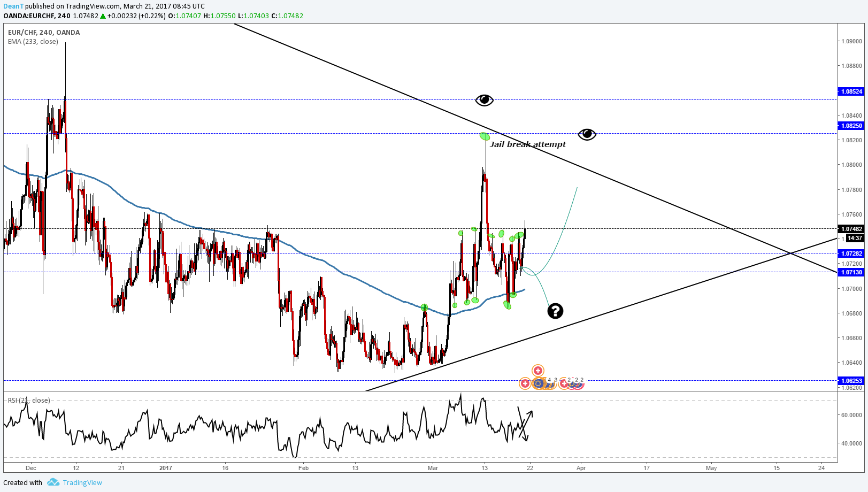Click the 14:37 countdown timer label

pyautogui.click(x=854, y=239)
